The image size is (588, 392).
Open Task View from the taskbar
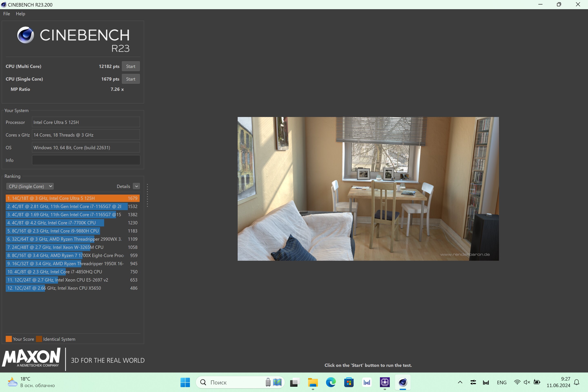point(295,382)
